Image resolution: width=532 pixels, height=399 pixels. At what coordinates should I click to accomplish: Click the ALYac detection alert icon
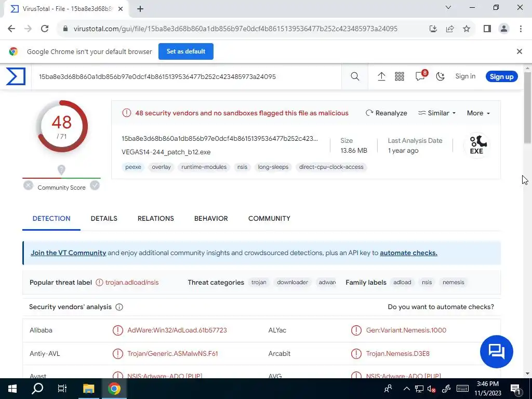pyautogui.click(x=356, y=330)
